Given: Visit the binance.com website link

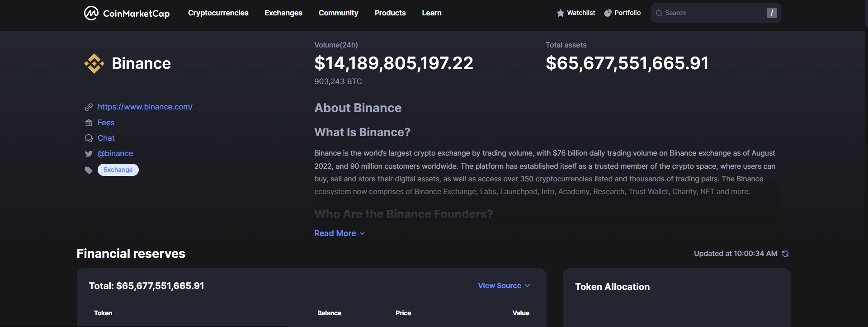Looking at the screenshot, I should click(x=145, y=107).
